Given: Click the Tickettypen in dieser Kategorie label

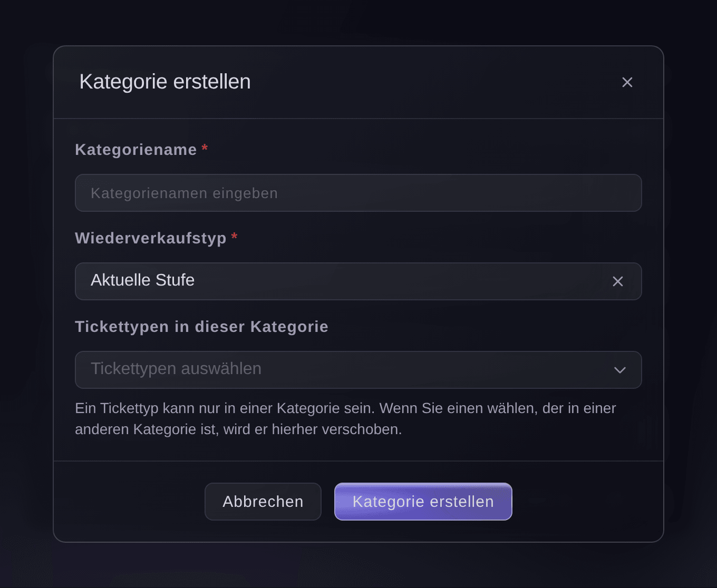Looking at the screenshot, I should pos(201,327).
